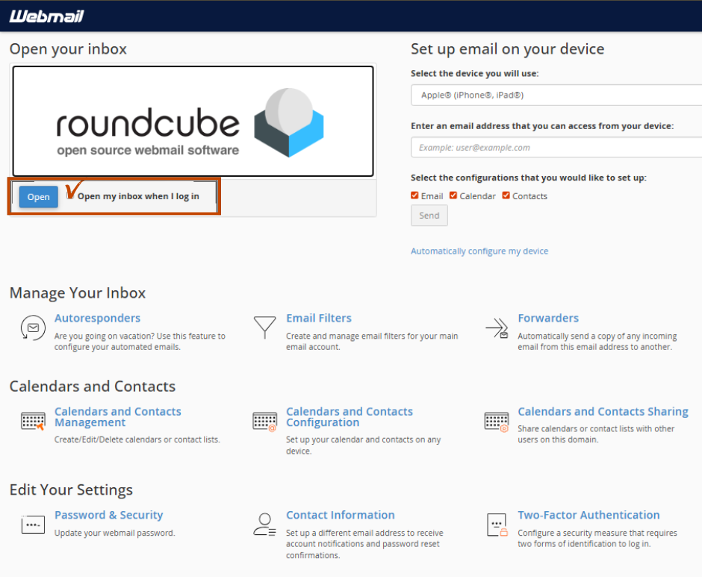
Task: Click the Autoresponders envelope icon
Action: pos(32,328)
